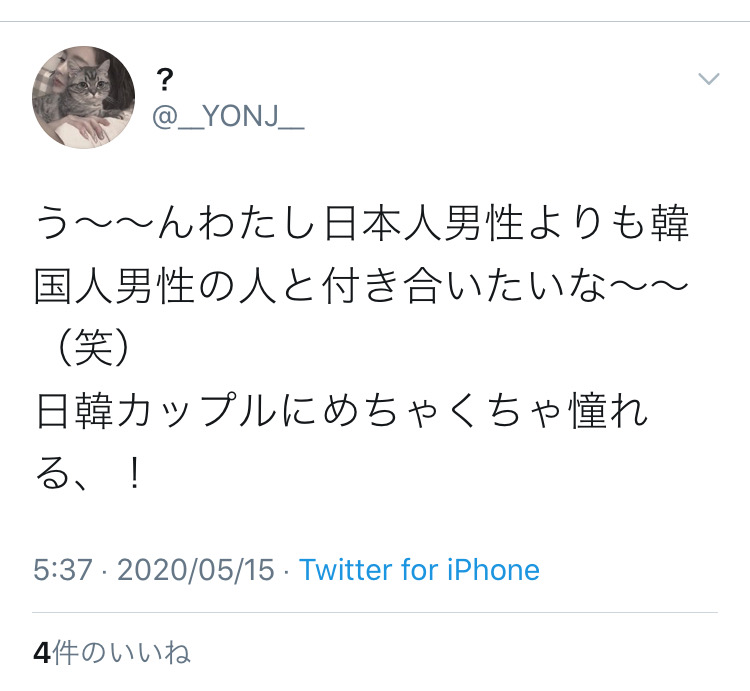Click the 5:37 tweet timestamp
This screenshot has width=750, height=691.
pyautogui.click(x=63, y=570)
